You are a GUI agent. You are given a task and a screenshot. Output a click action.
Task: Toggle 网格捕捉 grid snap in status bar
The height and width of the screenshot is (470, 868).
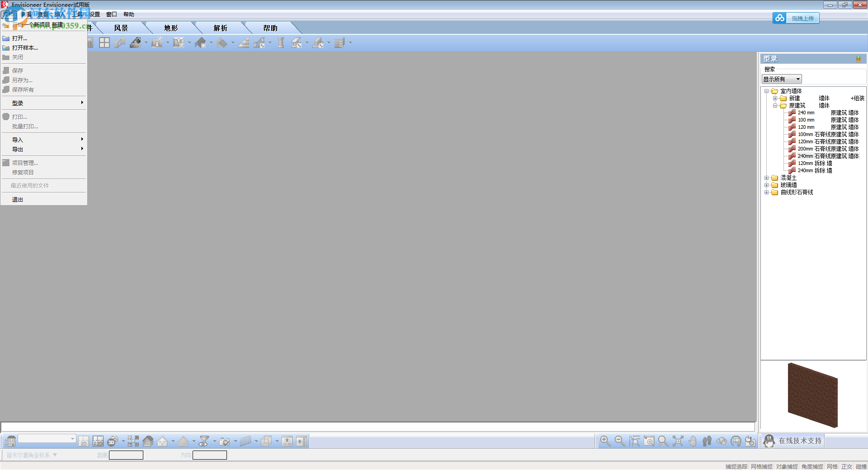tap(762, 466)
